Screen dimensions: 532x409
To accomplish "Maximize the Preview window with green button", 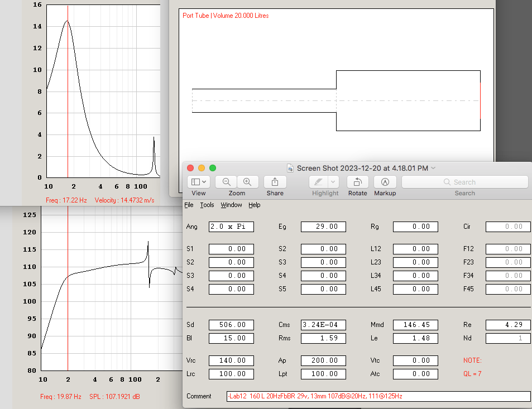I will (213, 168).
